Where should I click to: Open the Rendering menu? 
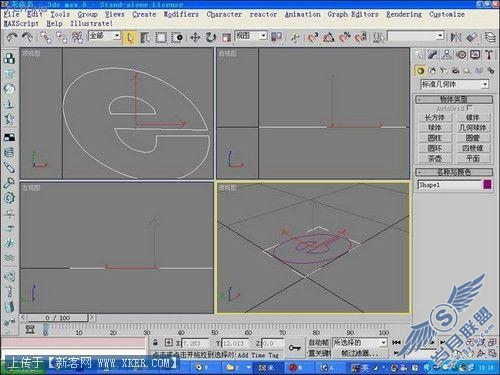(404, 14)
